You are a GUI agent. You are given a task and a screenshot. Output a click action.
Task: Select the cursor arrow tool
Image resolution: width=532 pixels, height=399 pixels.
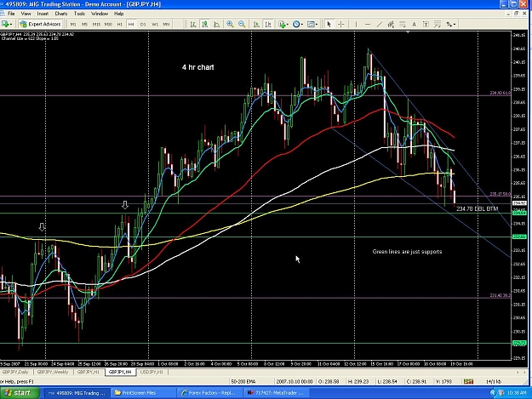[329, 24]
